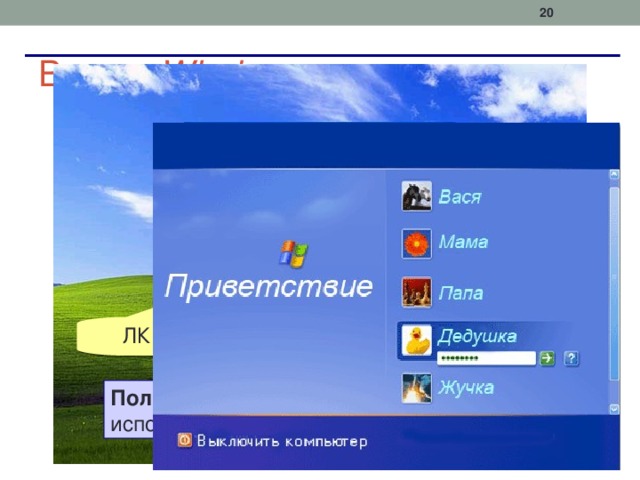Click the Папа chess avatar picture
This screenshot has height=480, width=640.
[416, 292]
